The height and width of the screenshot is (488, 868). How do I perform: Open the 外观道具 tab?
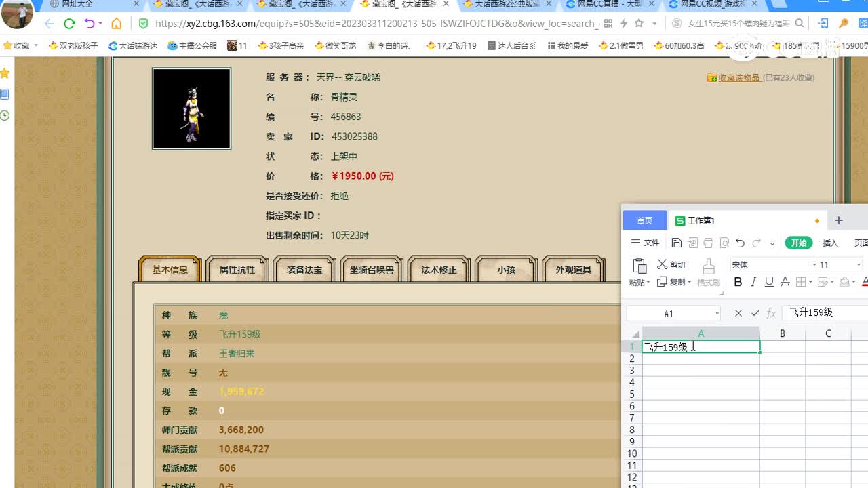(x=574, y=269)
